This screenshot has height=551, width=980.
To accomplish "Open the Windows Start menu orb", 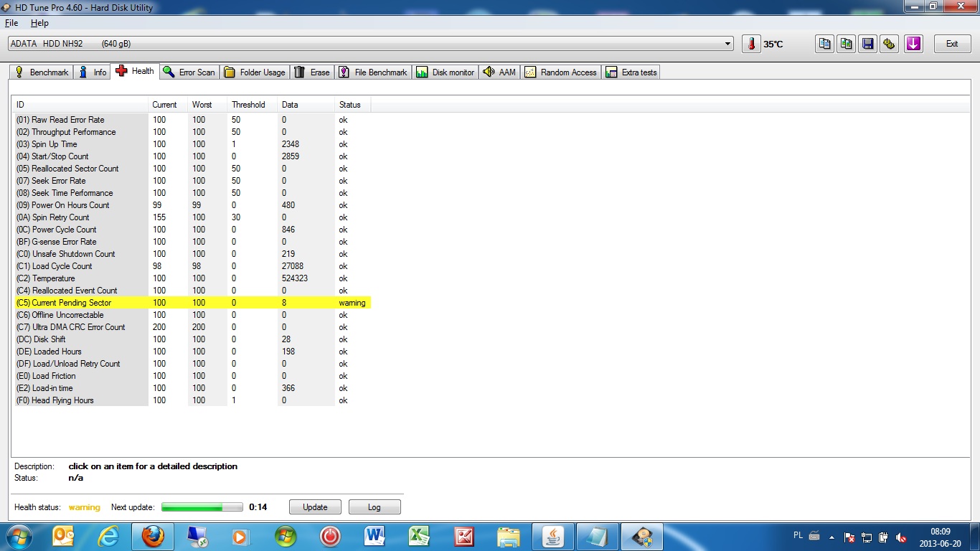I will (18, 536).
